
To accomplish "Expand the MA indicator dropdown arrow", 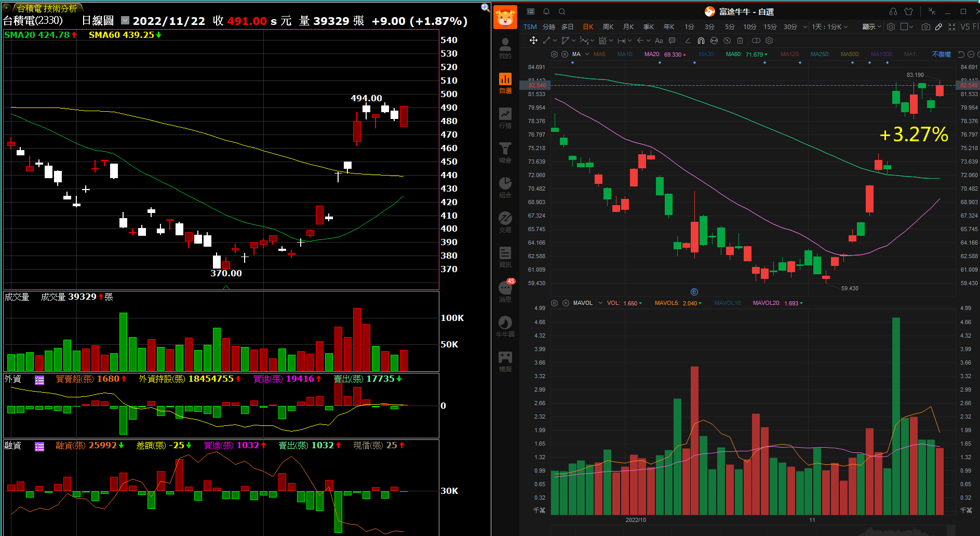I will [x=587, y=54].
